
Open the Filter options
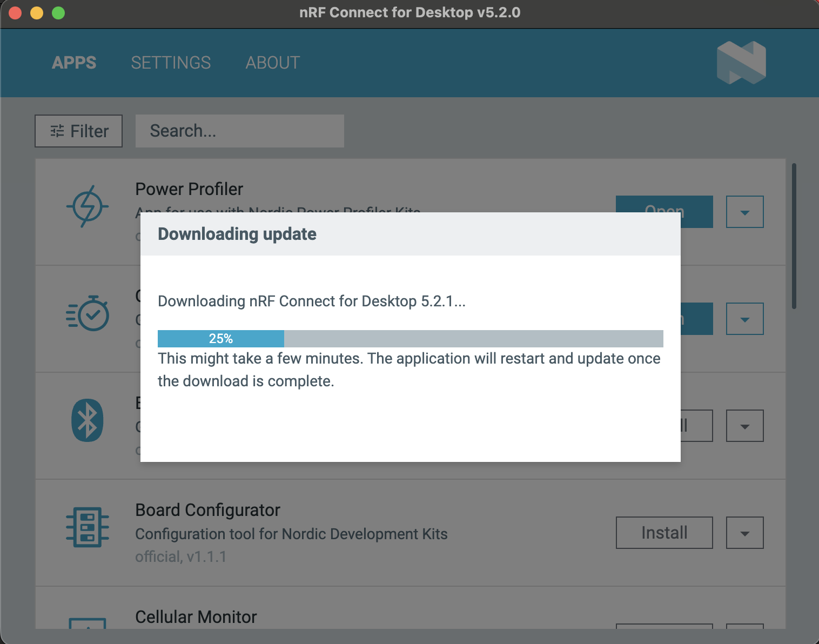pyautogui.click(x=79, y=131)
